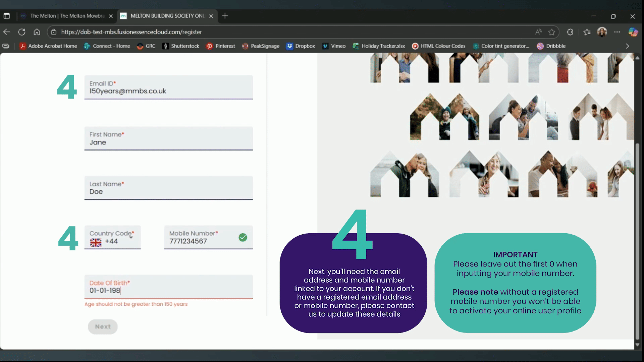Click into the Last Name field
The width and height of the screenshot is (644, 362).
pyautogui.click(x=168, y=188)
